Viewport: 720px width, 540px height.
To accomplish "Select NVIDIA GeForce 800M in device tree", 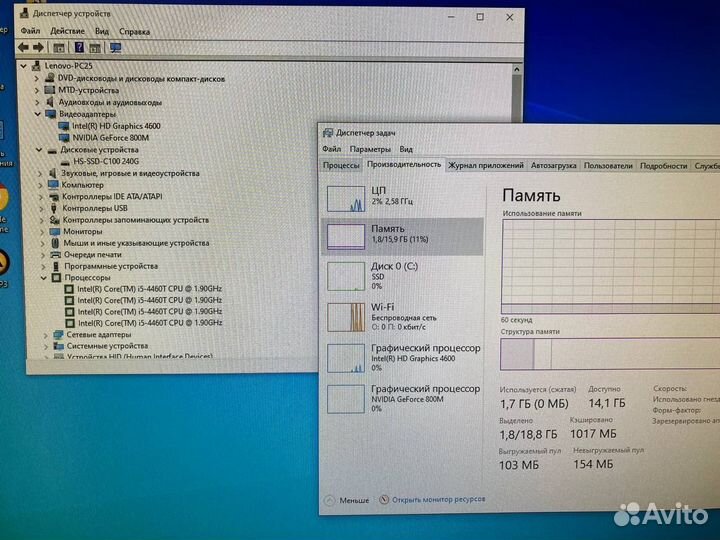I will [110, 138].
